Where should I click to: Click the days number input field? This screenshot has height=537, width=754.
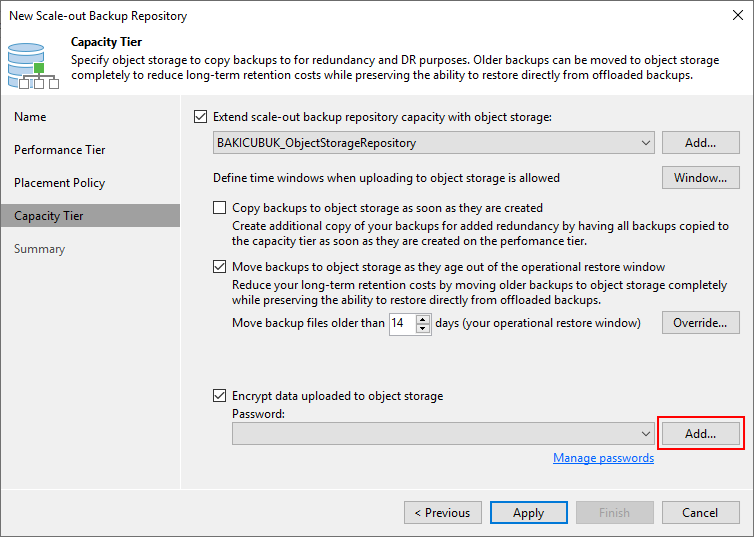[403, 323]
